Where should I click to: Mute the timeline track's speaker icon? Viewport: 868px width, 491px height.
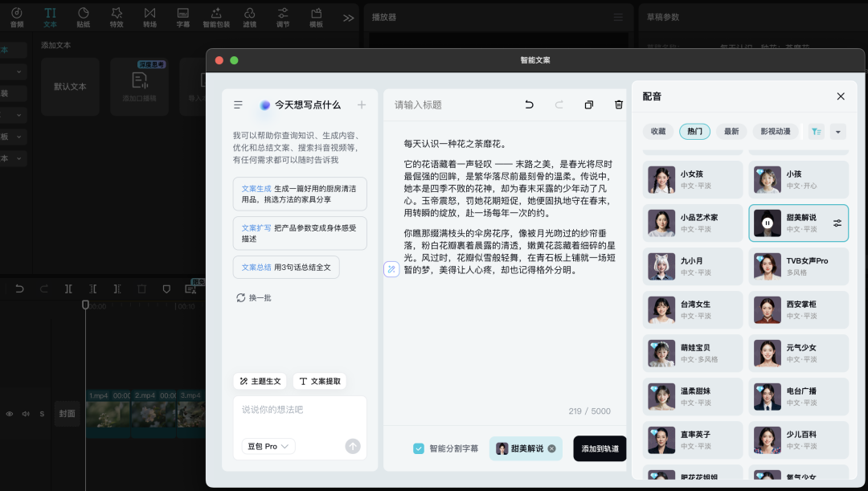[25, 414]
